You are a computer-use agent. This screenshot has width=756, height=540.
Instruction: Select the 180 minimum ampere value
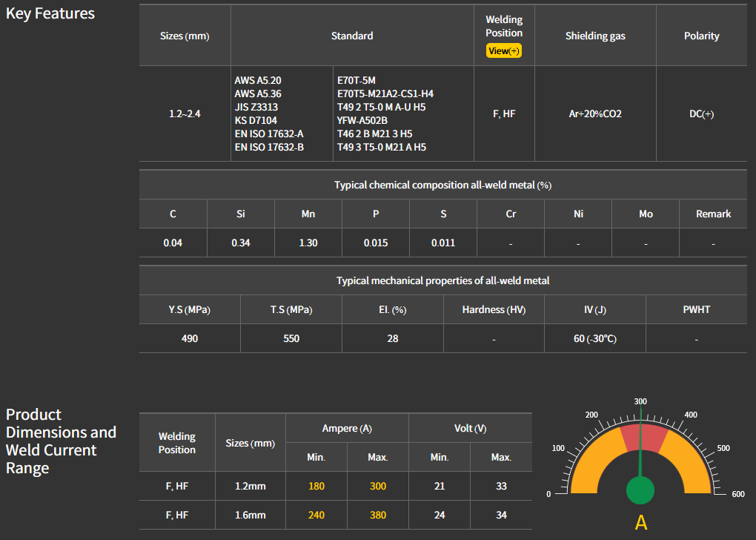[x=316, y=487]
